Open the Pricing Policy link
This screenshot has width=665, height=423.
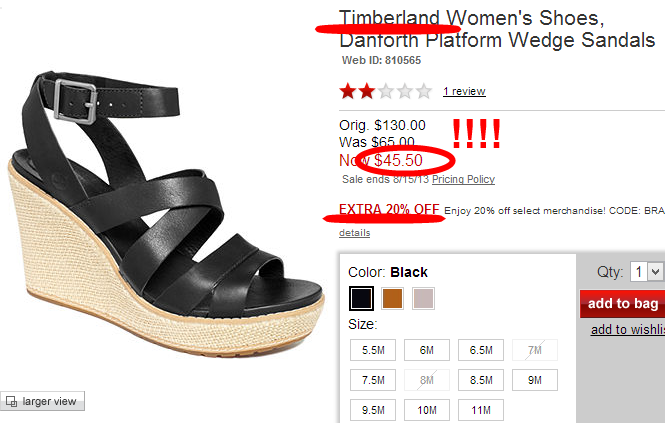463,179
